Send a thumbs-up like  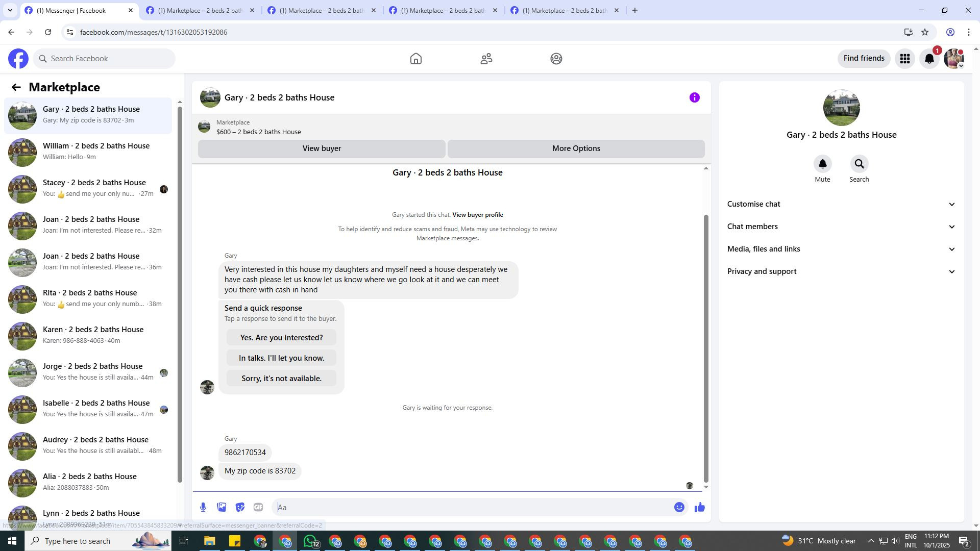click(699, 507)
